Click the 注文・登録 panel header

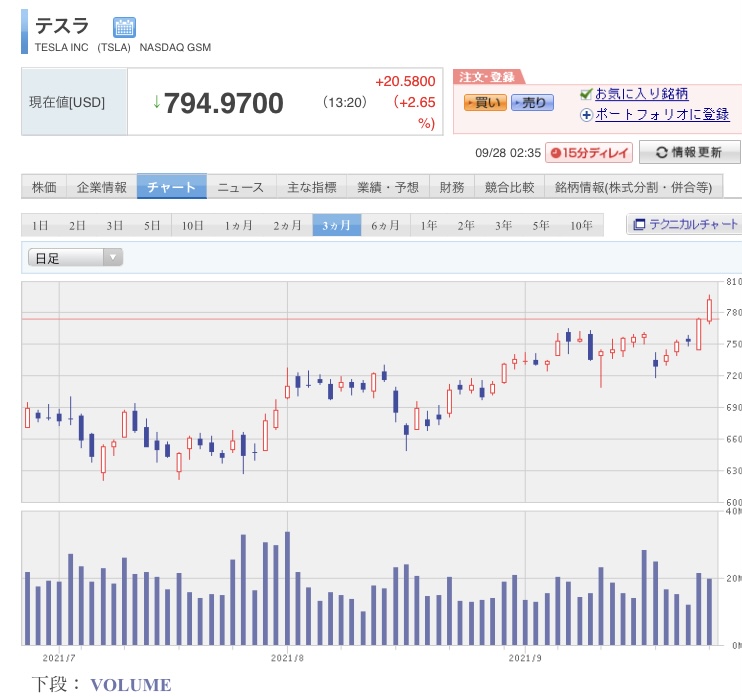[x=487, y=77]
